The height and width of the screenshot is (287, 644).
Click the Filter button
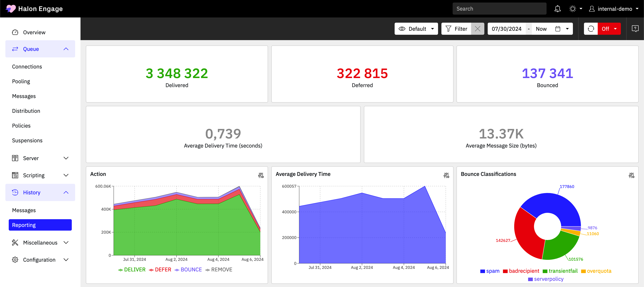point(456,29)
